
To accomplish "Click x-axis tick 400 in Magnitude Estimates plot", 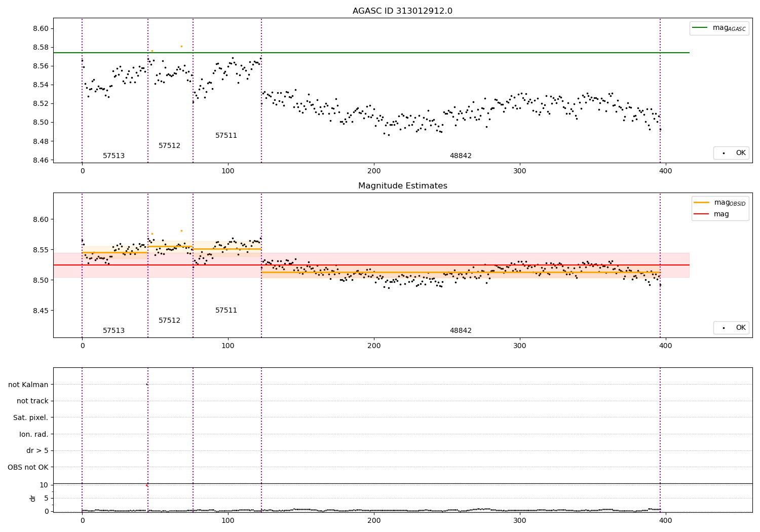I will 665,346.
